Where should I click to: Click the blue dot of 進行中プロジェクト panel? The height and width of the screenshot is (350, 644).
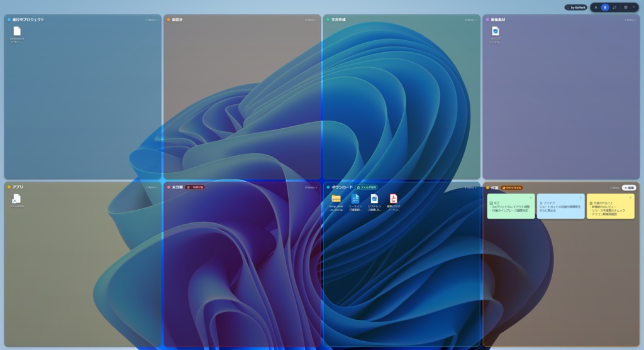coord(9,19)
